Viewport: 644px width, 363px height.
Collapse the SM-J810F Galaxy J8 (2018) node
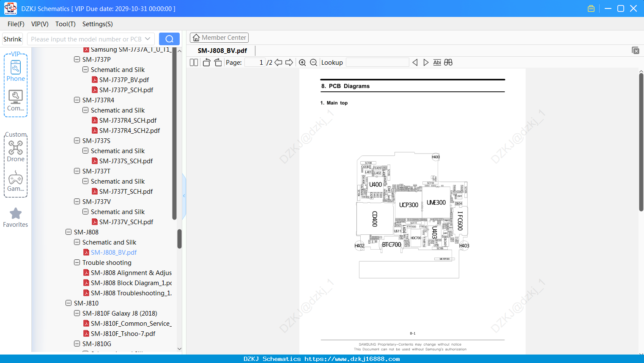click(x=77, y=313)
